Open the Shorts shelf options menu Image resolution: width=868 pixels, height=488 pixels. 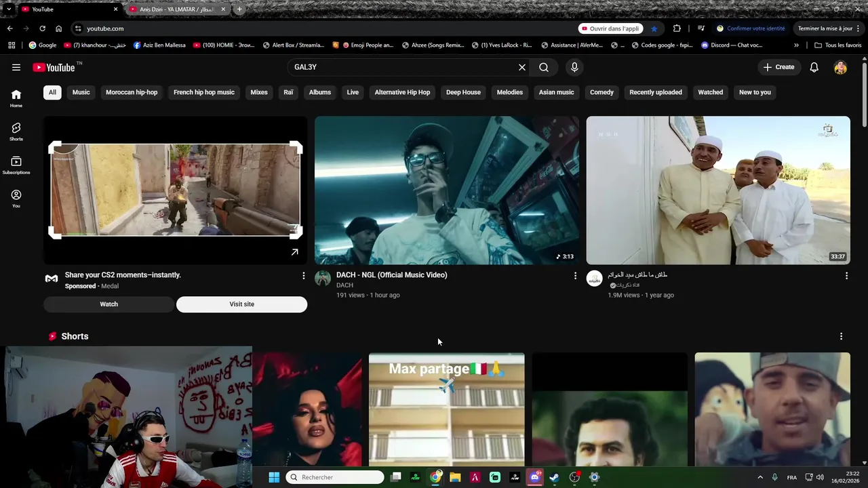841,336
